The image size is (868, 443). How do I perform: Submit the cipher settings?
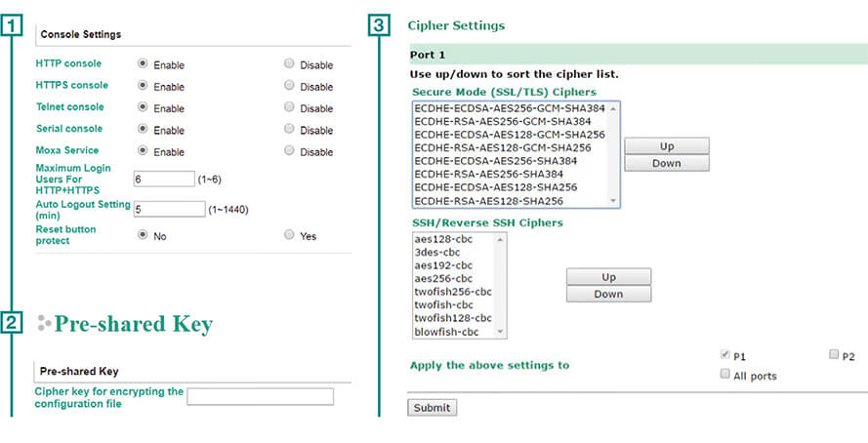431,407
